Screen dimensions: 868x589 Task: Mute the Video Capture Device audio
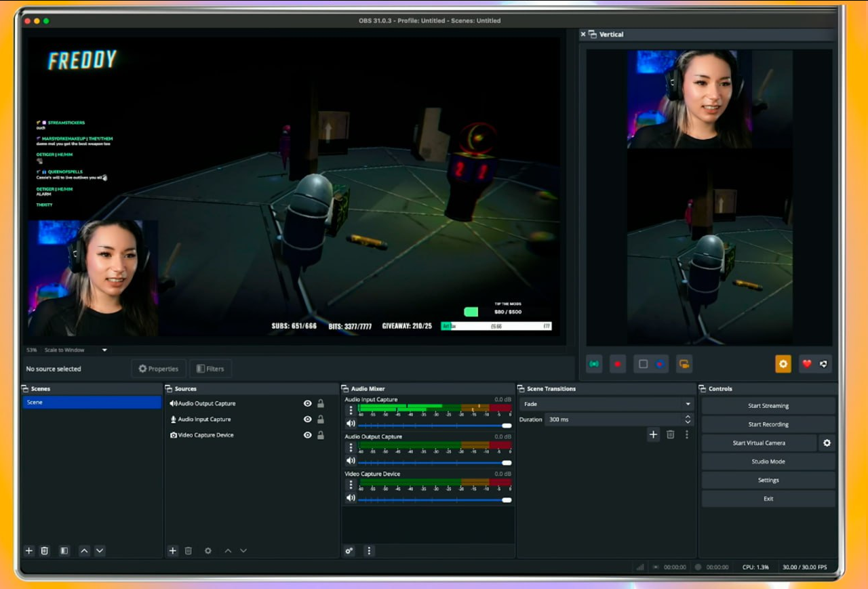pos(351,498)
